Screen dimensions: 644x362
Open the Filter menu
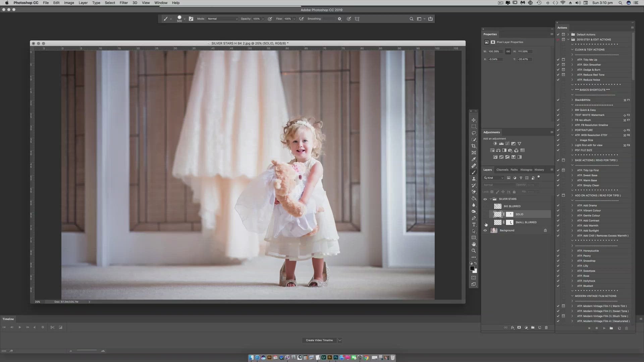pos(124,3)
